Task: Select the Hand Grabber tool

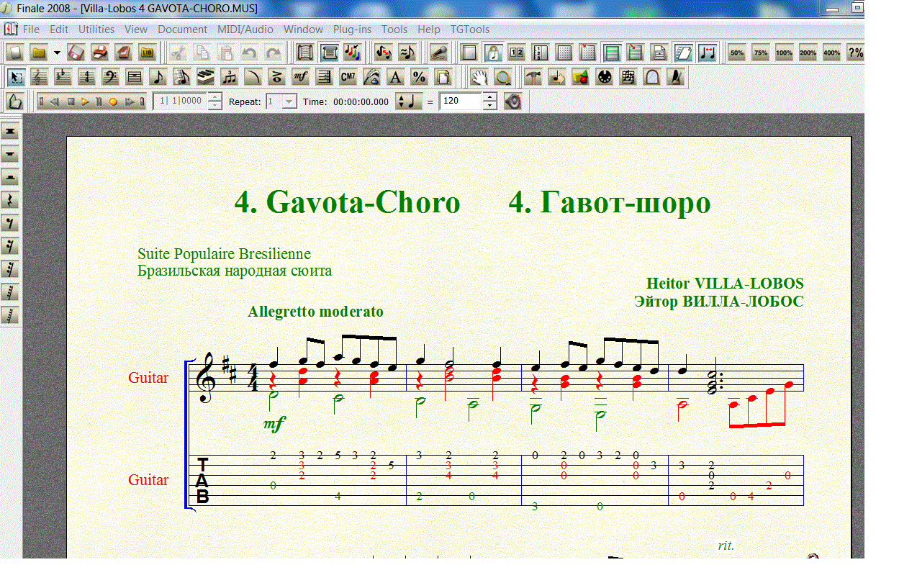Action: [x=479, y=77]
